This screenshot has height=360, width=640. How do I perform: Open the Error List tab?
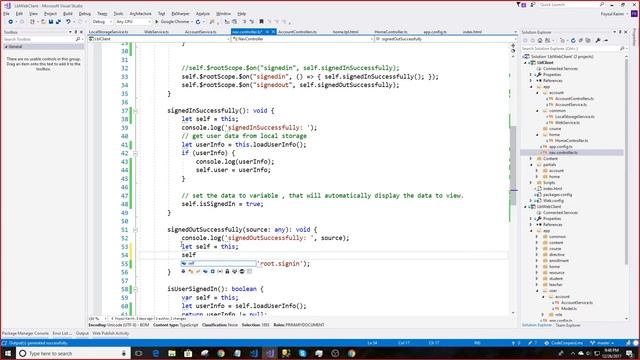pos(62,333)
